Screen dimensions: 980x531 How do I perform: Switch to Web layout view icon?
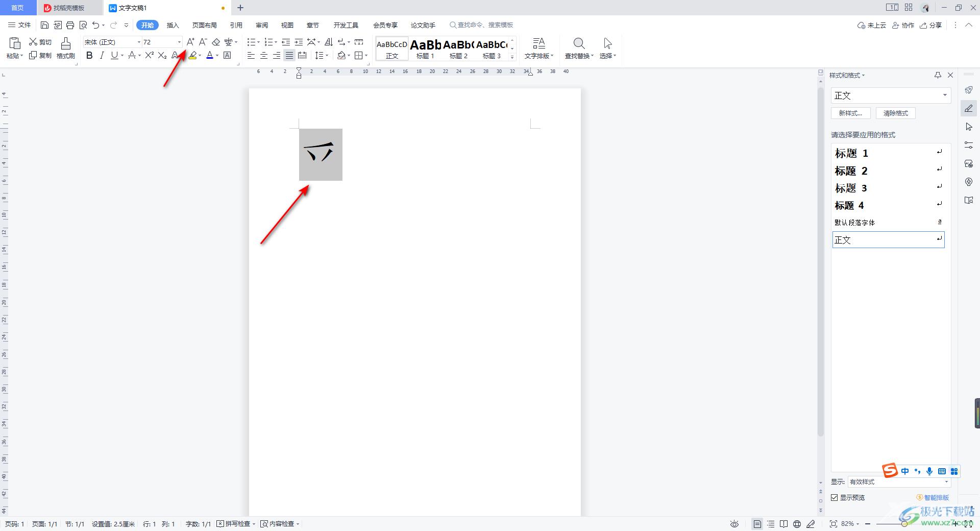pos(797,524)
